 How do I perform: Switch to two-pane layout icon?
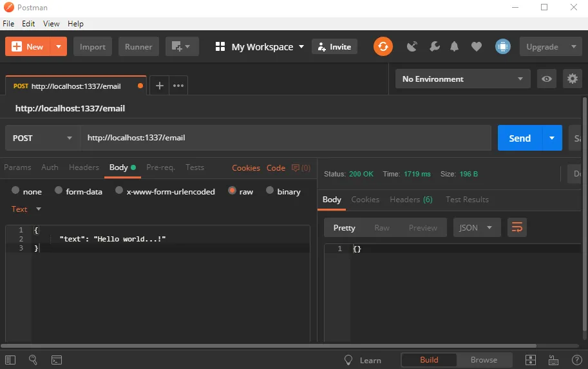click(x=530, y=360)
